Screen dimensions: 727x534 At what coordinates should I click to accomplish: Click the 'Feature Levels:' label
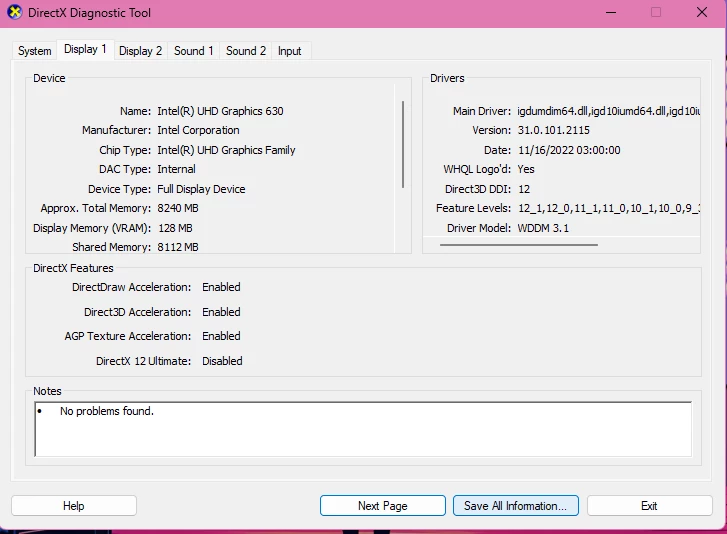pos(473,208)
